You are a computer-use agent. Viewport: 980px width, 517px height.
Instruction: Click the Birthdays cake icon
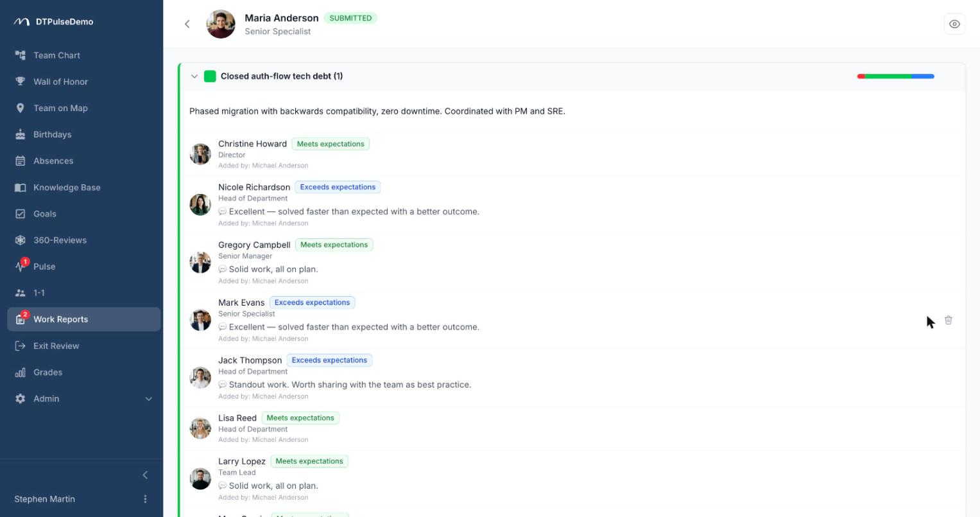[x=21, y=134]
